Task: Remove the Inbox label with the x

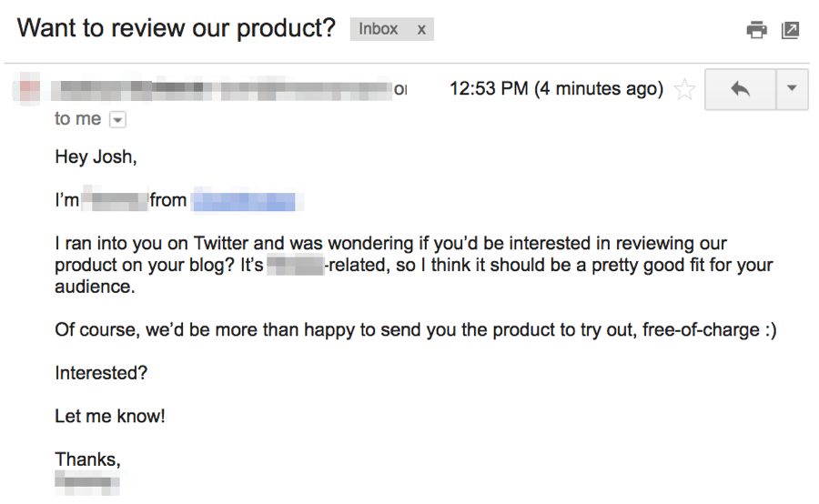Action: [421, 30]
